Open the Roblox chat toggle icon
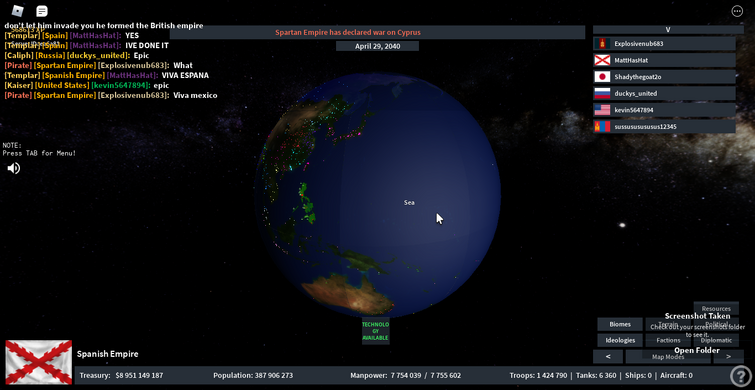The width and height of the screenshot is (755, 390). 42,11
